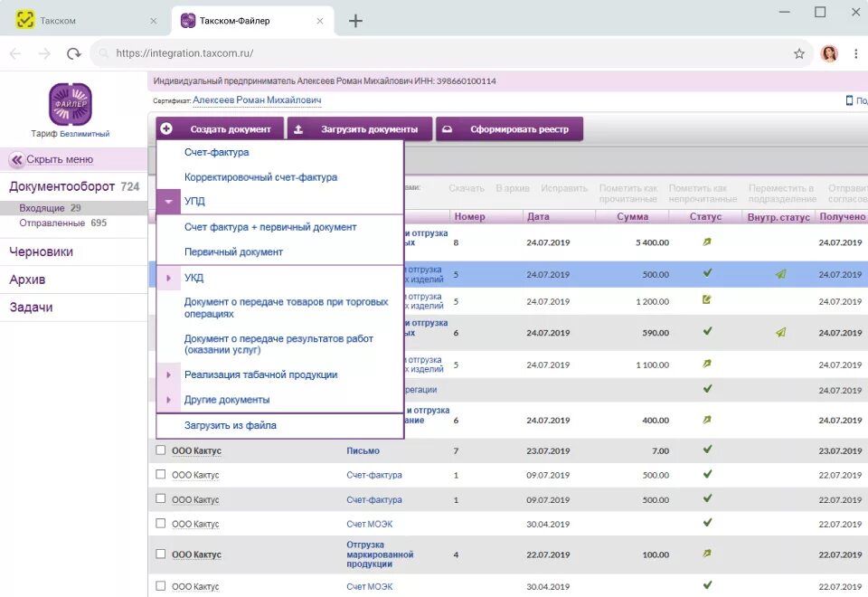
Task: Click the plus icon on Создать документ
Action: (166, 128)
